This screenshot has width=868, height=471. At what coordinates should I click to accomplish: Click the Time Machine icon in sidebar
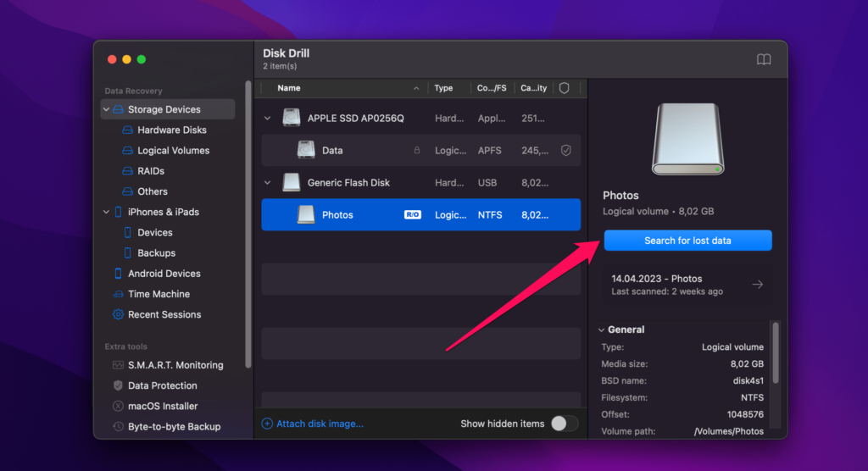pyautogui.click(x=118, y=294)
